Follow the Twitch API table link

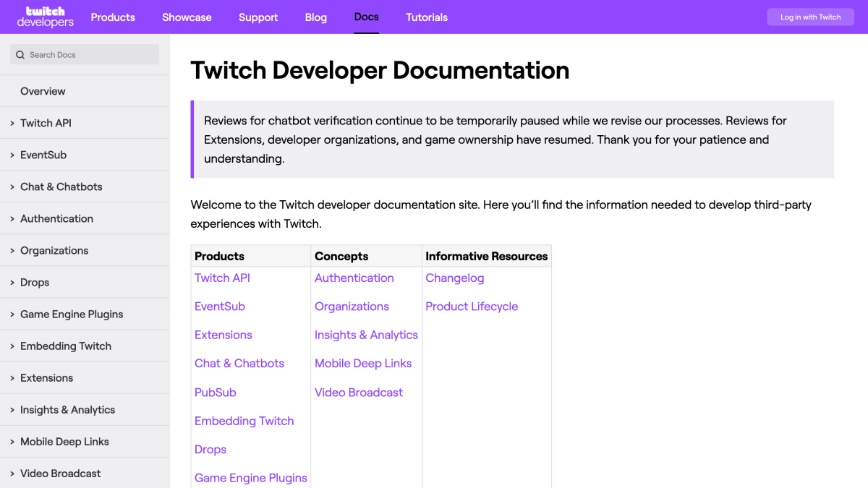[x=222, y=278]
